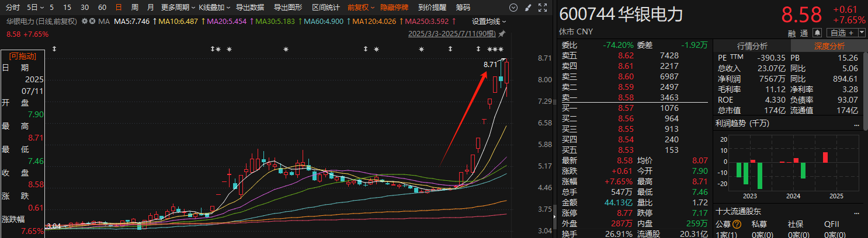Viewport: 868px width, 238px height.
Task: Select the 深度分析 tab
Action: [829, 46]
